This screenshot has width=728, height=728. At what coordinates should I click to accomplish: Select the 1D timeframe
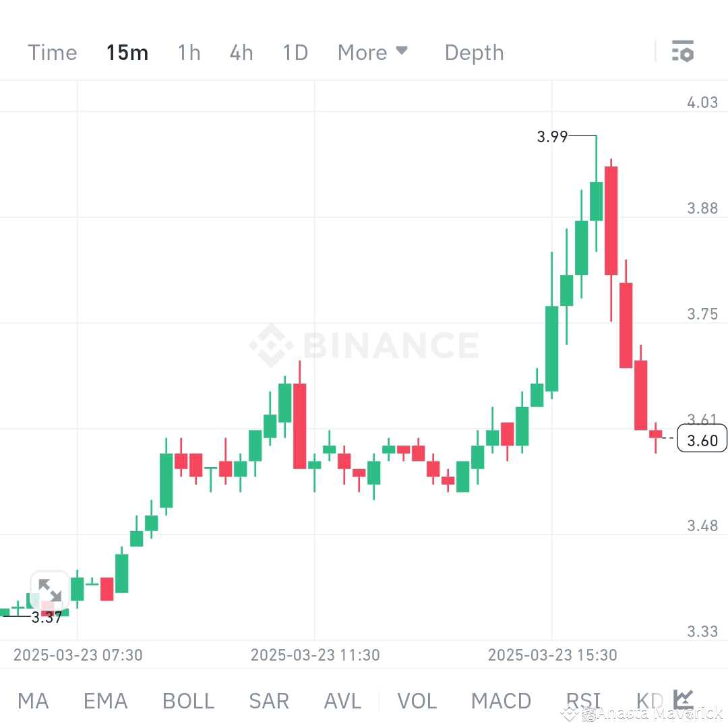(295, 52)
